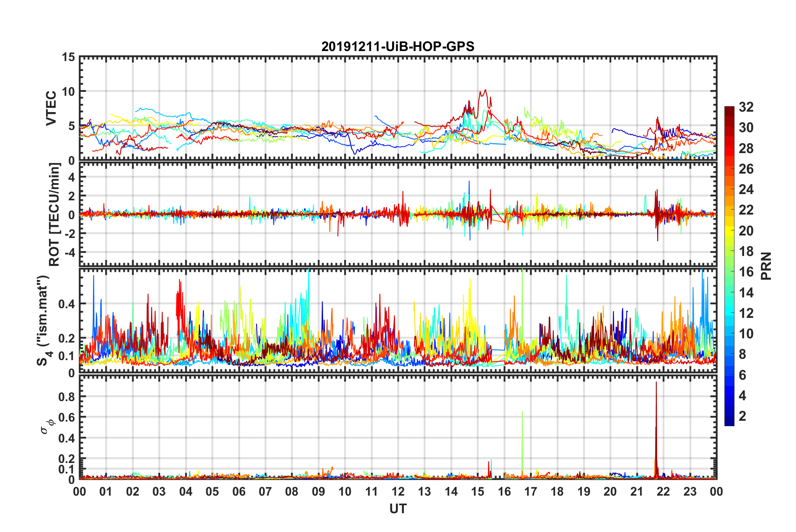Click x-axis tick label 21
The height and width of the screenshot is (532, 796).
pos(637,491)
